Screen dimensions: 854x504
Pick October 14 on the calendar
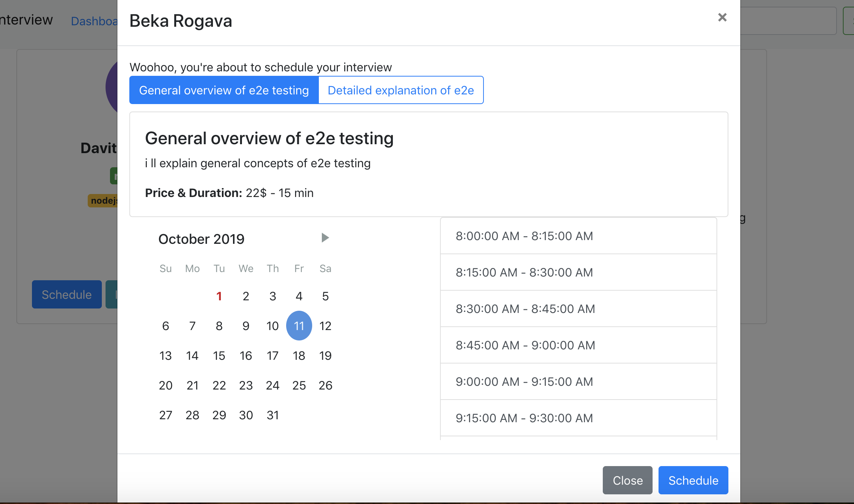192,356
